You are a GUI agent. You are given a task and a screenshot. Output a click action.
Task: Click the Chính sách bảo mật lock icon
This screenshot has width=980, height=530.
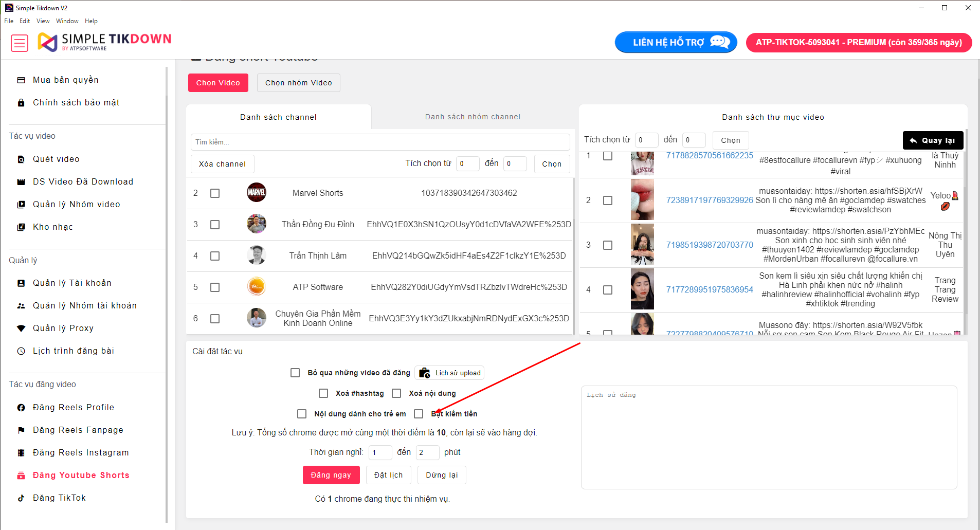tap(21, 103)
